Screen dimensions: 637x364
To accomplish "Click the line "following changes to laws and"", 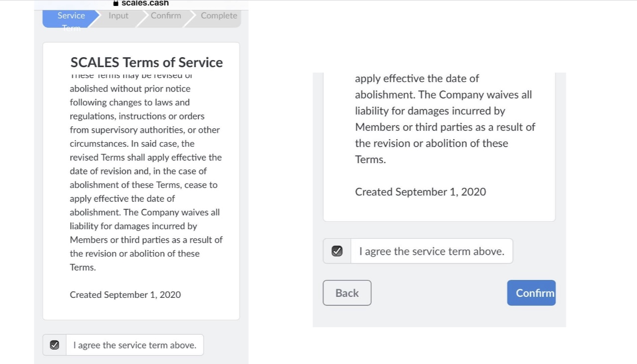I will point(129,102).
